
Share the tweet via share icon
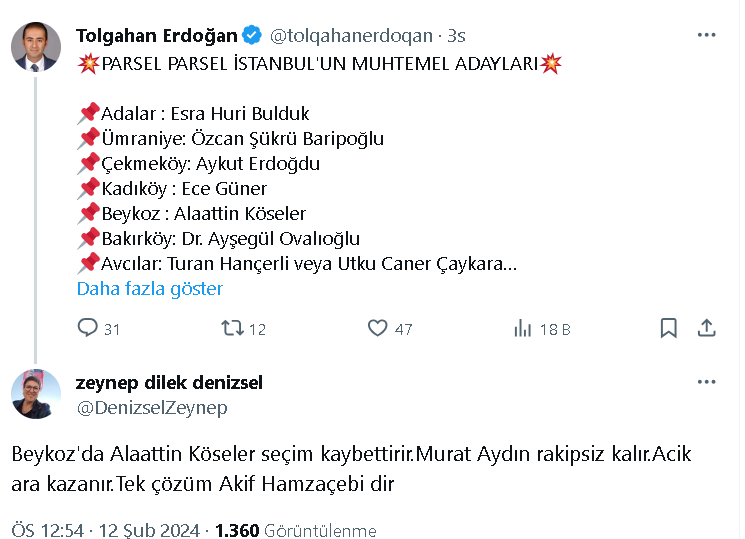[x=705, y=328]
